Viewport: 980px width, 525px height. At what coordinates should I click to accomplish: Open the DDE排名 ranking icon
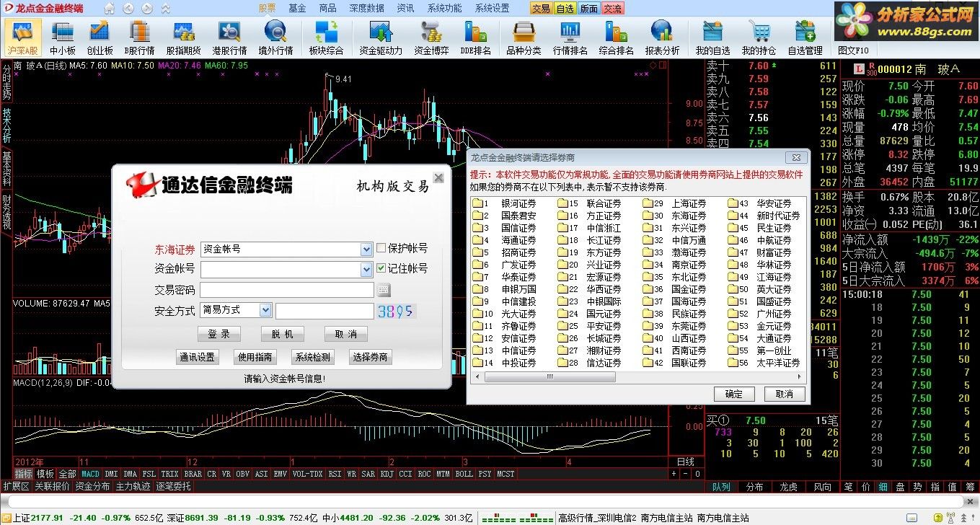point(475,38)
